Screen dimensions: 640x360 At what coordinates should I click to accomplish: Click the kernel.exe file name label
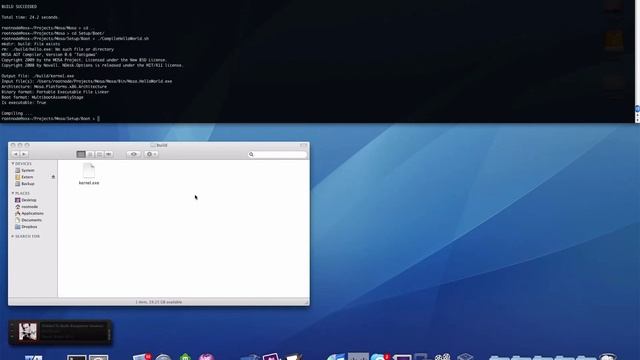[89, 183]
